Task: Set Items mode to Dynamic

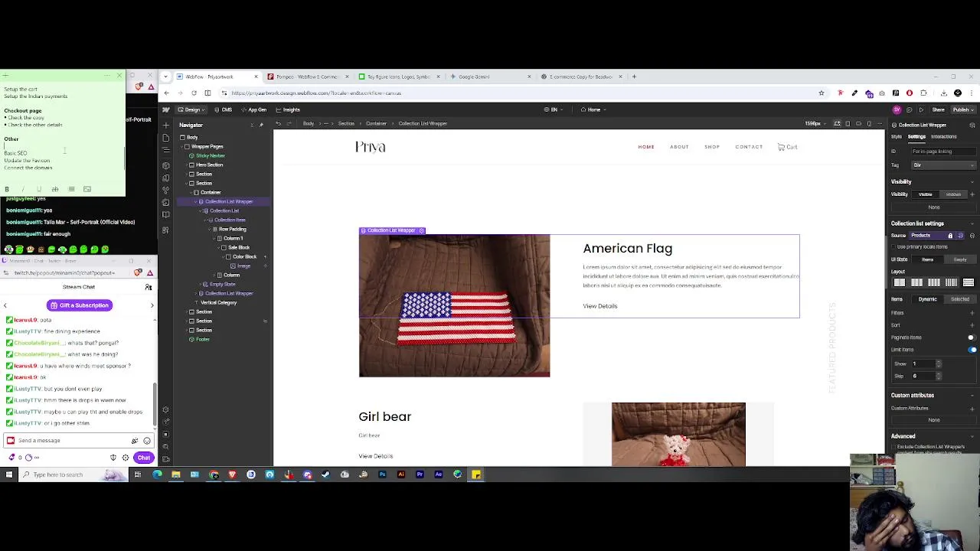Action: click(927, 299)
